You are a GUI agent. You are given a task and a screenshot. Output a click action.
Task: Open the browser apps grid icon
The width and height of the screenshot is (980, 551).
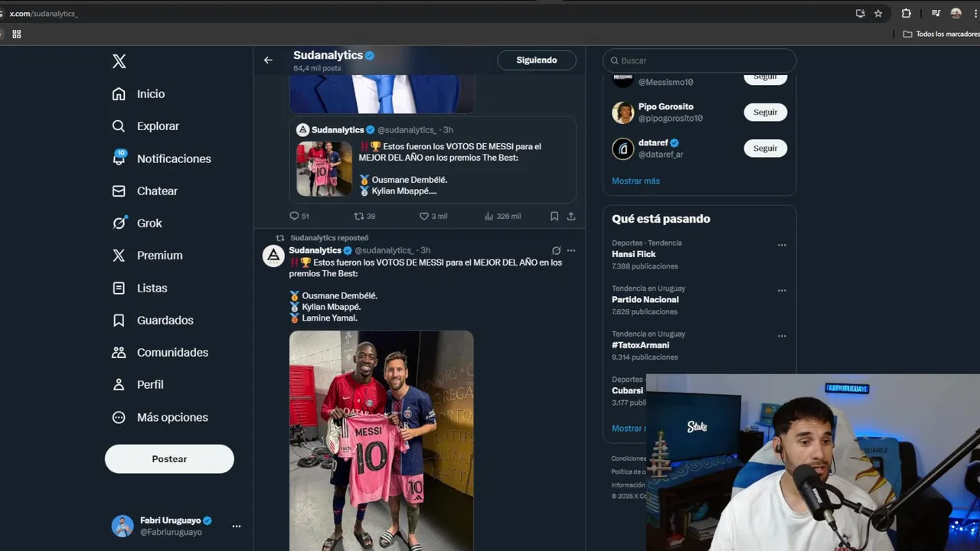(17, 34)
